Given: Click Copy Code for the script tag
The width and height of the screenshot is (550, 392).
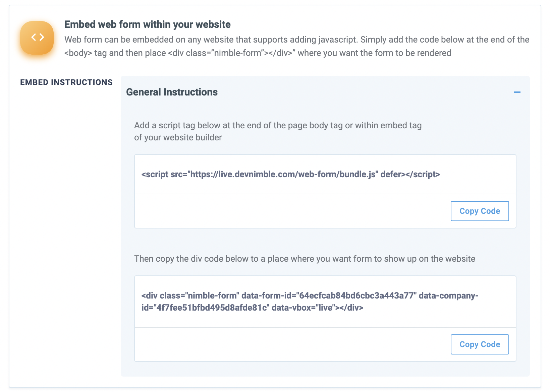Looking at the screenshot, I should click(480, 211).
